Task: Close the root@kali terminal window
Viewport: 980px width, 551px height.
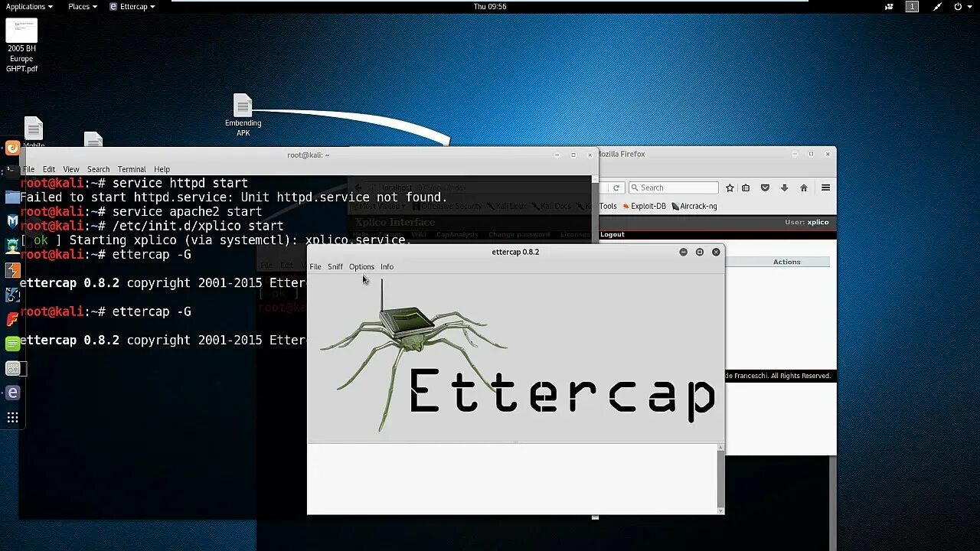Action: tap(590, 155)
